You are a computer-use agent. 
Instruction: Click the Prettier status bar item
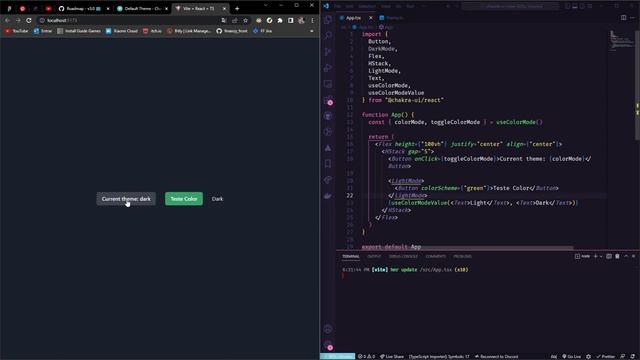[x=606, y=356]
